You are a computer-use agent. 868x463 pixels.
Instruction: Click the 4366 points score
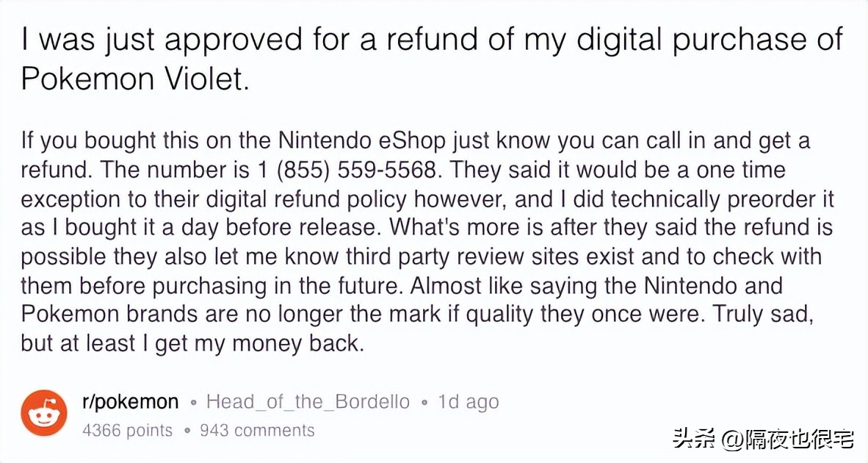tap(128, 430)
